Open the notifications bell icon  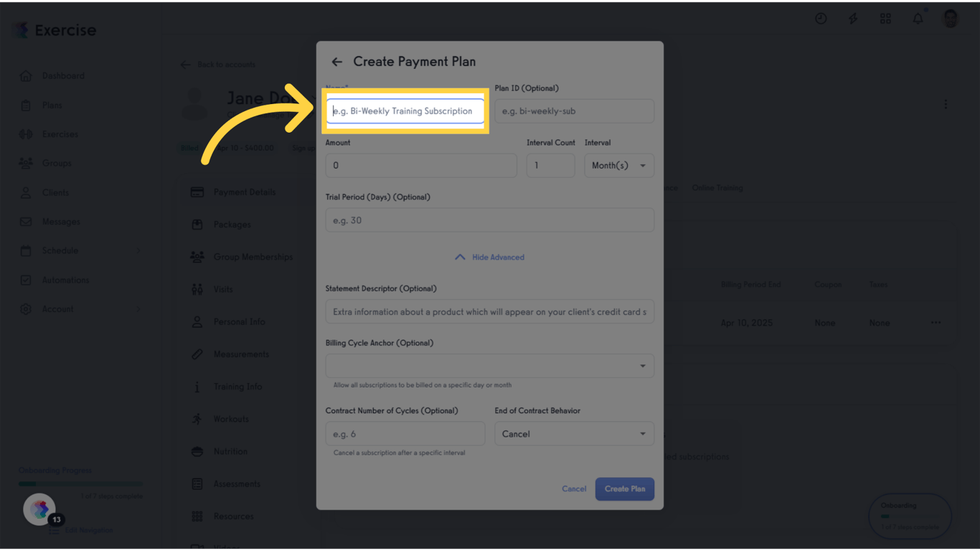coord(918,19)
